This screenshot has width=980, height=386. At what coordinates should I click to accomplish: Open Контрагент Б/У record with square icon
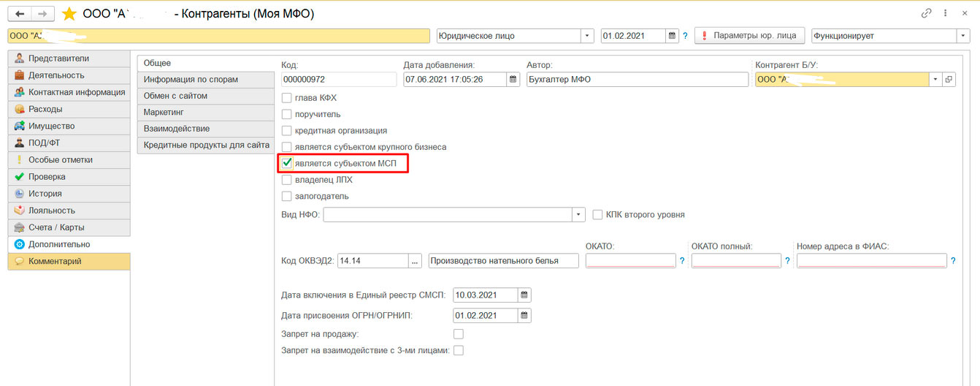[949, 80]
